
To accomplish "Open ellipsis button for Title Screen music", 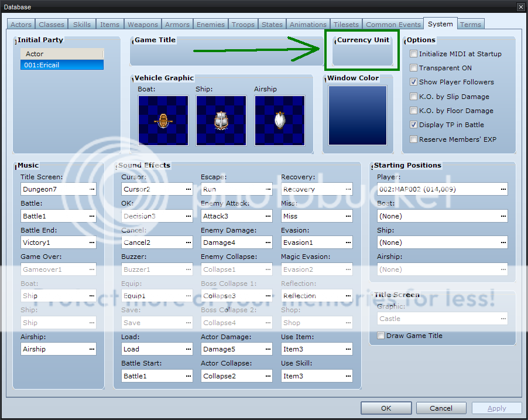I will pos(91,190).
